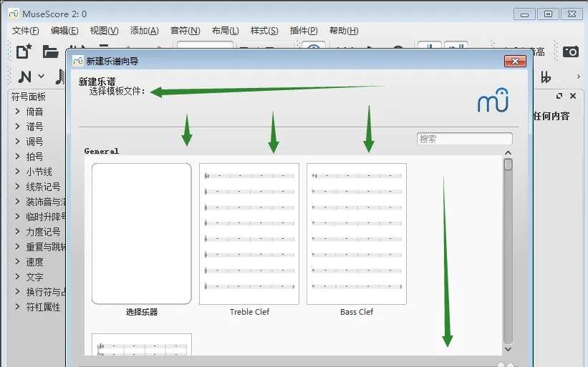Expand the 符杠属性 palette
Screen dimensions: 588x367
coord(17,307)
